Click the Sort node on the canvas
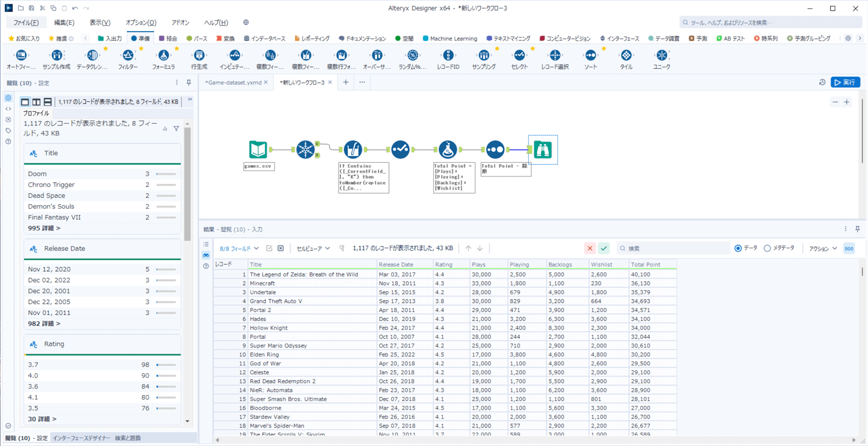Image resolution: width=868 pixels, height=446 pixels. [495, 150]
